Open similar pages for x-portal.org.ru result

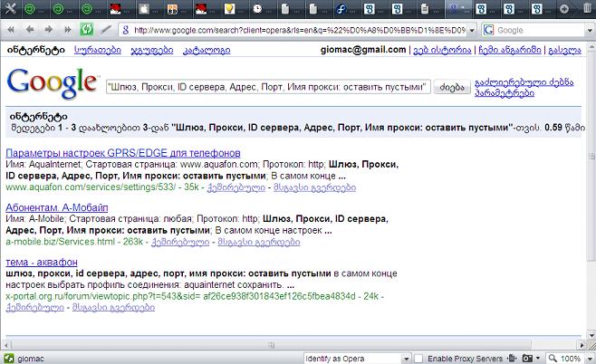point(113,307)
